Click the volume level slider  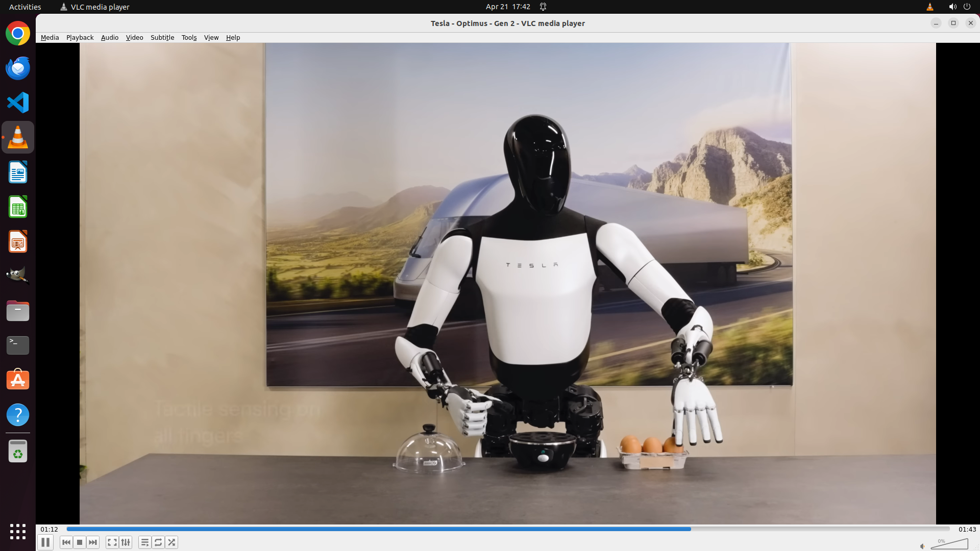click(x=949, y=544)
